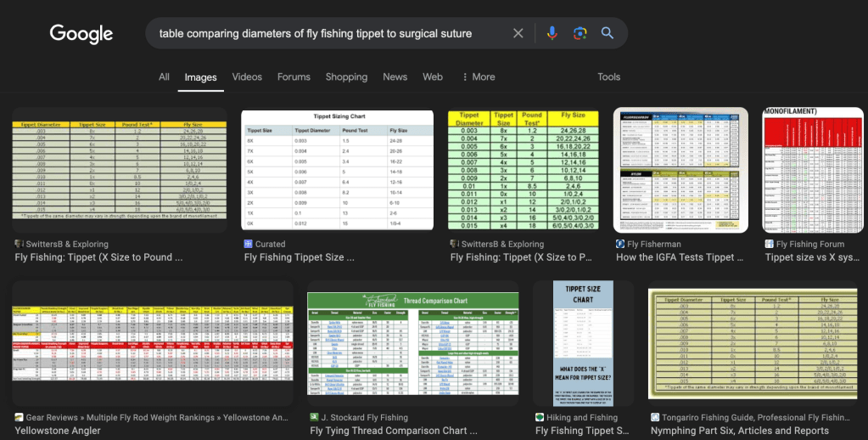Image resolution: width=868 pixels, height=440 pixels.
Task: Click the Curated source favicon
Action: pyautogui.click(x=248, y=244)
